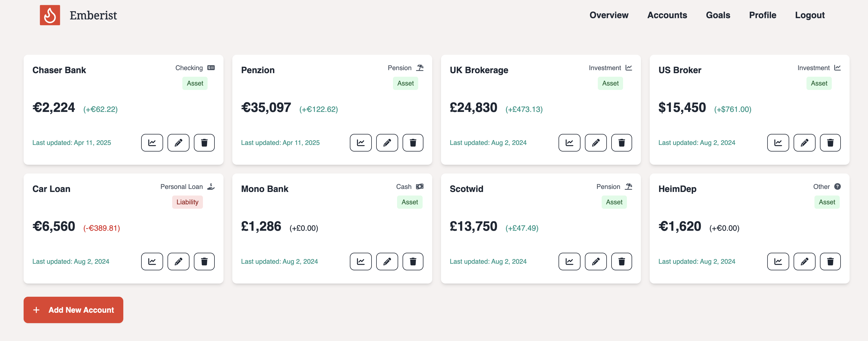Show the history chart for US Broker
The height and width of the screenshot is (341, 868).
tap(778, 143)
